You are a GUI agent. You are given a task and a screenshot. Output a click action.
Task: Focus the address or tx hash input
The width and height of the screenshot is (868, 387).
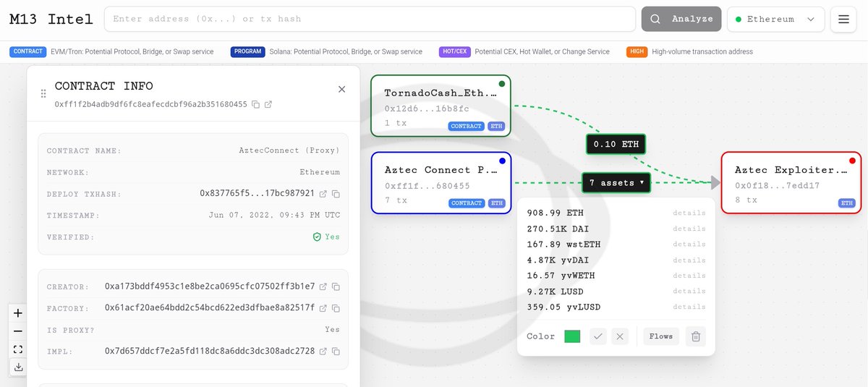[370, 19]
